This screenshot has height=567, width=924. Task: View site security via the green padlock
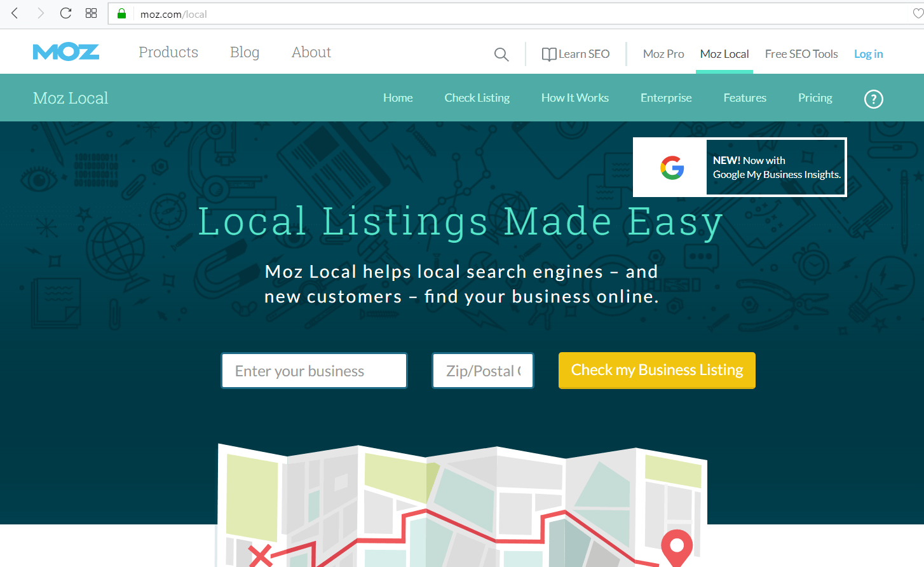121,13
